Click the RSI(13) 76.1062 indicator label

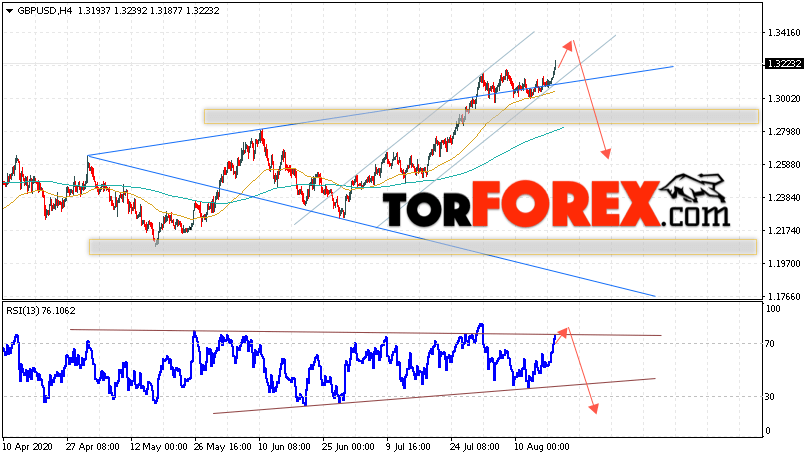click(41, 311)
